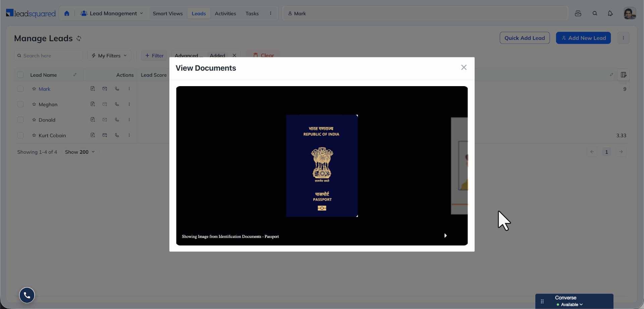This screenshot has width=644, height=309.
Task: Open notifications bell icon
Action: click(x=610, y=13)
